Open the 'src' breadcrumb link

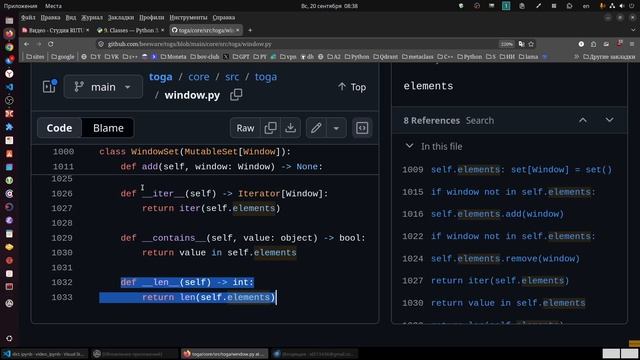pyautogui.click(x=232, y=77)
